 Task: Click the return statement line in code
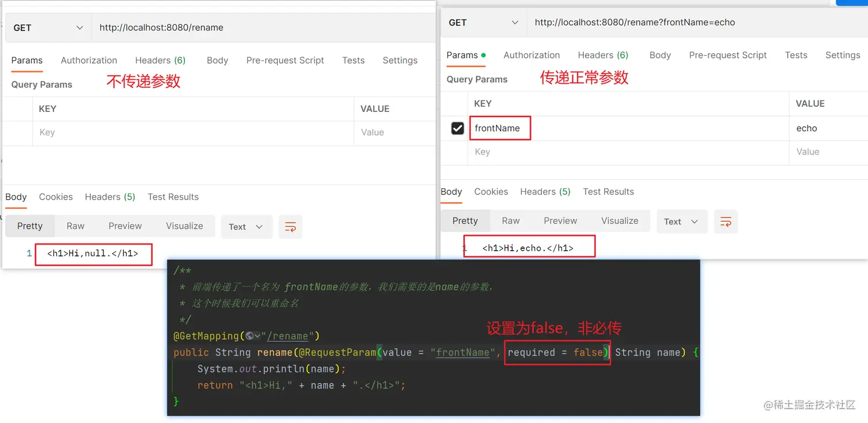point(301,385)
